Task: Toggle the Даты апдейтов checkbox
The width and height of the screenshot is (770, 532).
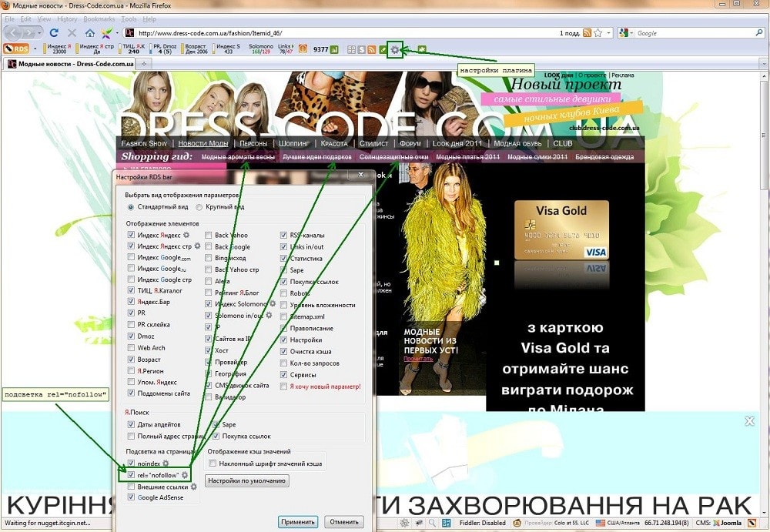Action: point(131,424)
